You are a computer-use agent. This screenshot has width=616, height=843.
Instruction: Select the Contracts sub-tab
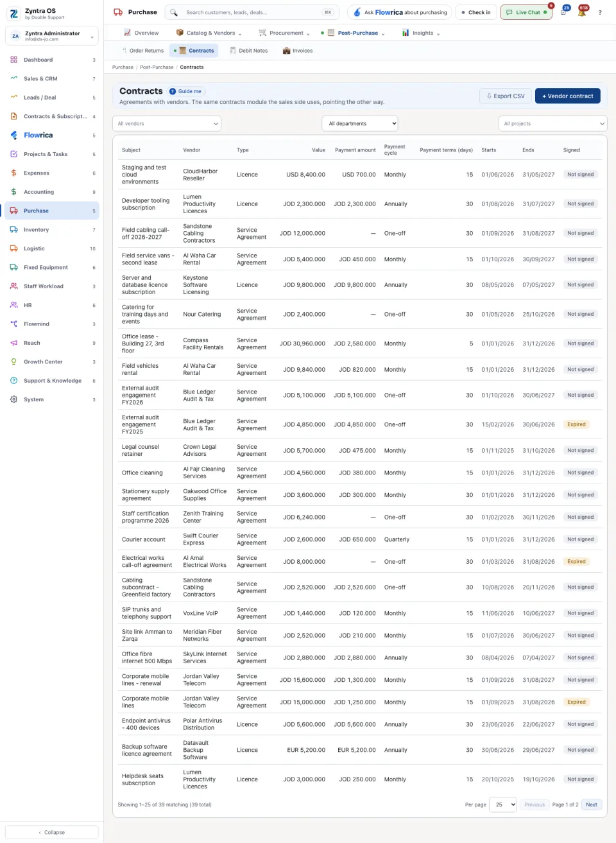(194, 51)
